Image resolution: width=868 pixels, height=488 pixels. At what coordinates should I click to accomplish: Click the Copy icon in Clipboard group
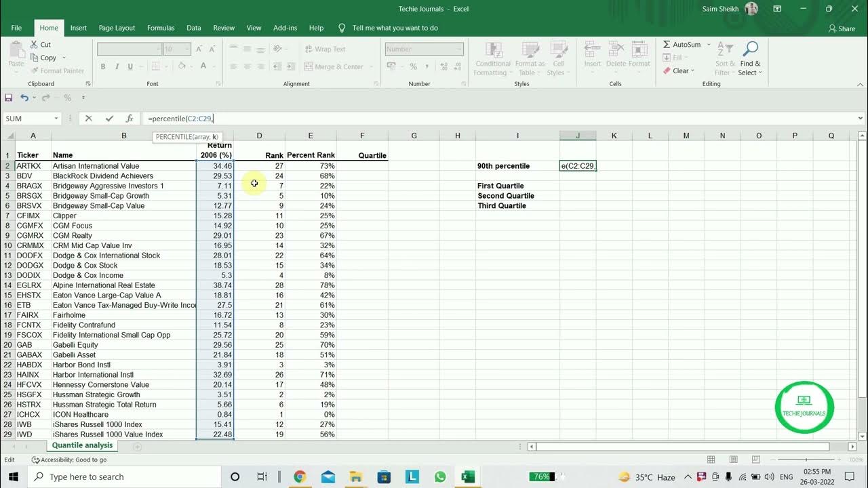34,58
